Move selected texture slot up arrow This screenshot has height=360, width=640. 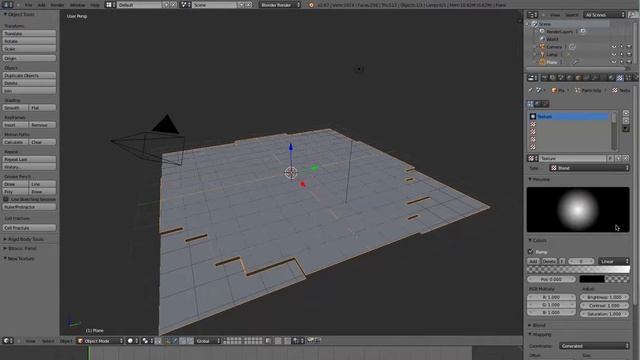point(626,113)
